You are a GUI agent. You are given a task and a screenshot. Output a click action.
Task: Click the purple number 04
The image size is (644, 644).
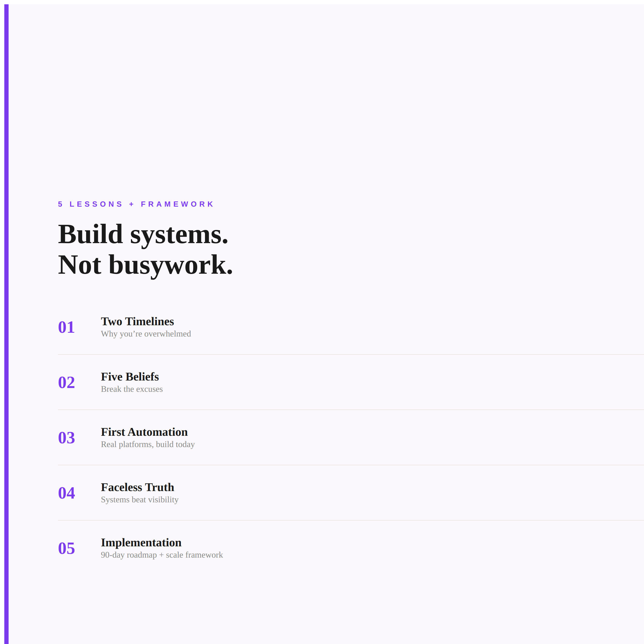(66, 493)
